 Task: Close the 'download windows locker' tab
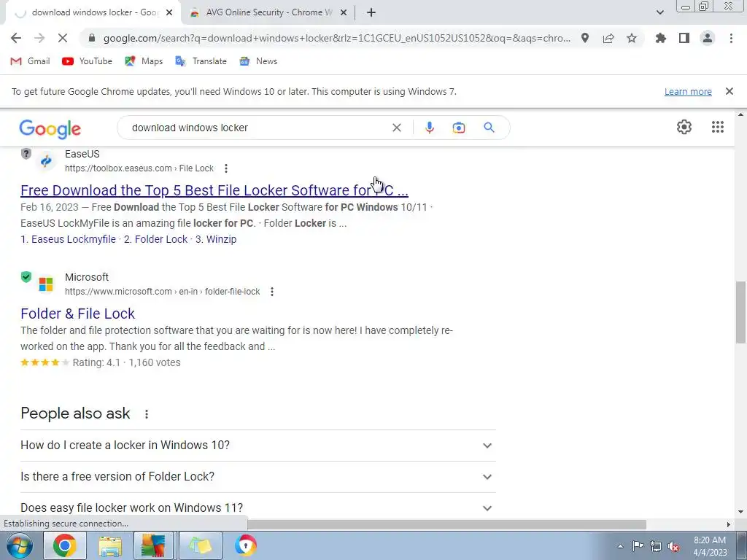pos(169,13)
